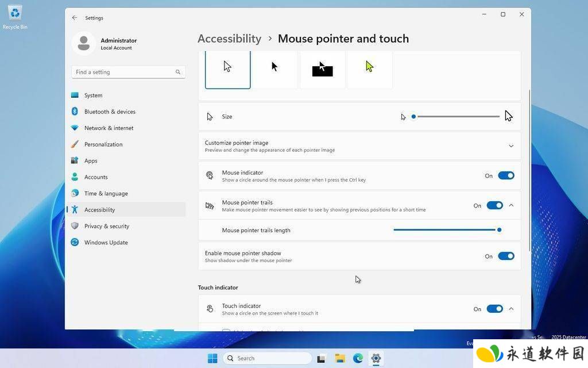The height and width of the screenshot is (368, 588).
Task: Click the Accessibility breadcrumb link
Action: 229,39
